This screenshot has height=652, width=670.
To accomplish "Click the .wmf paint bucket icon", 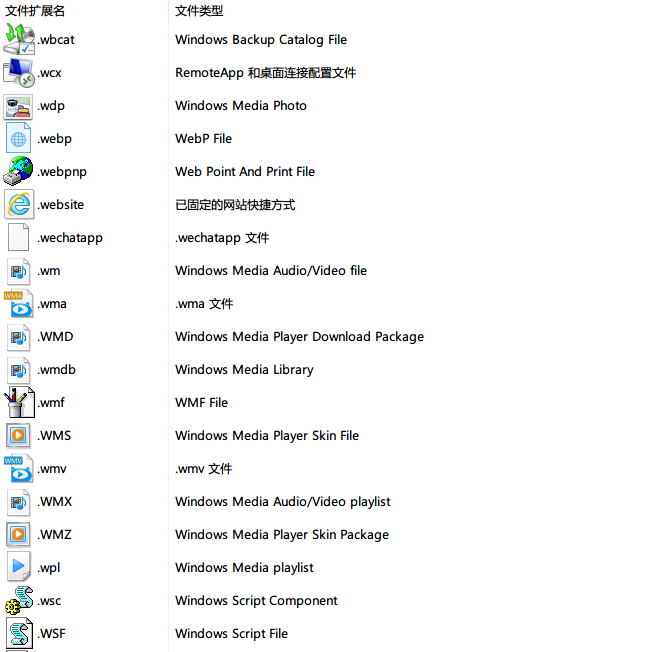I will pos(19,402).
